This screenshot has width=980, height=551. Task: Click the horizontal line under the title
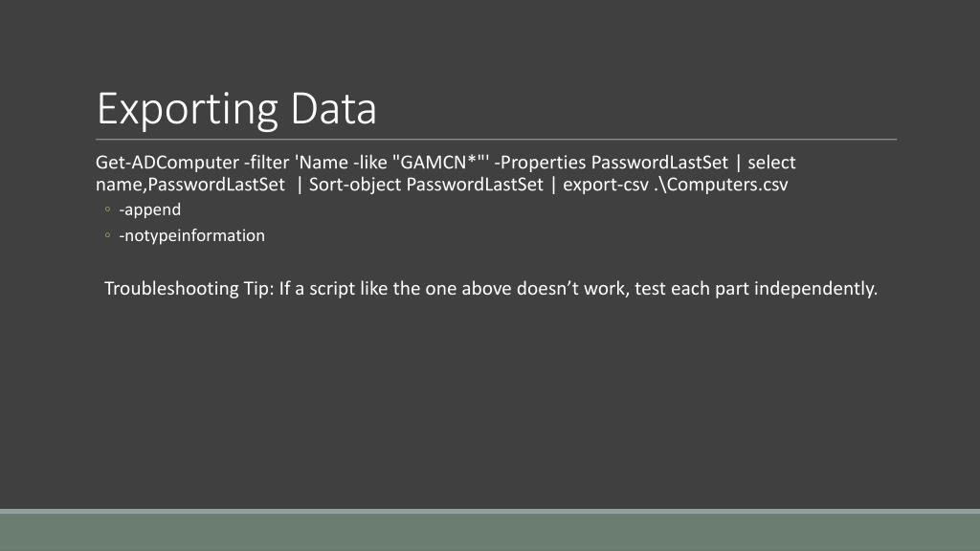pyautogui.click(x=497, y=140)
